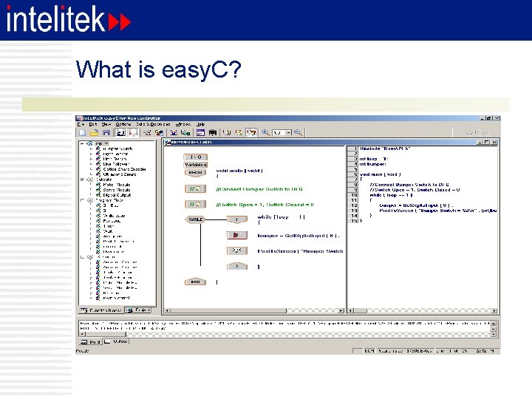Collapse the Outputs tree node
Image resolution: width=532 pixels, height=399 pixels.
[x=82, y=180]
